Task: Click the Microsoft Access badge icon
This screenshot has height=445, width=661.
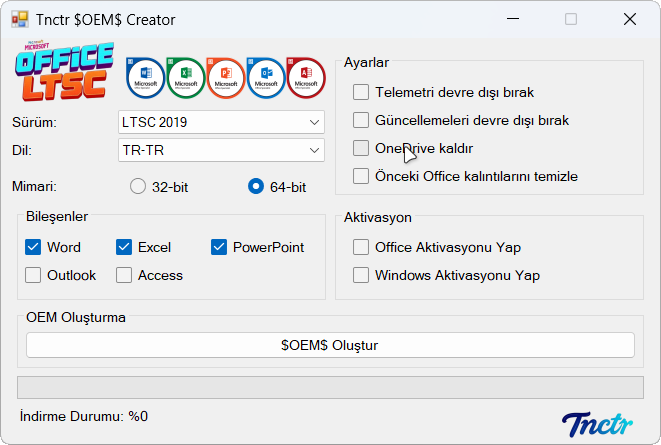Action: (306, 78)
